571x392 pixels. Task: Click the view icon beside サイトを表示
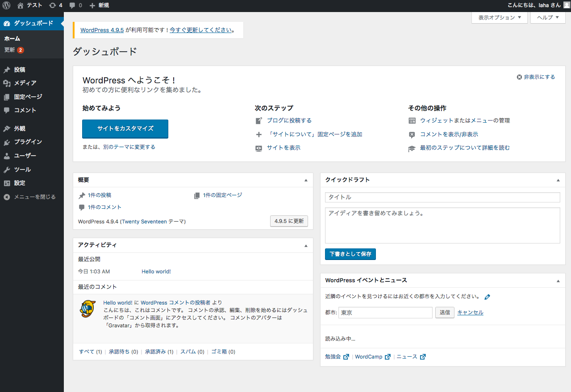pyautogui.click(x=259, y=148)
